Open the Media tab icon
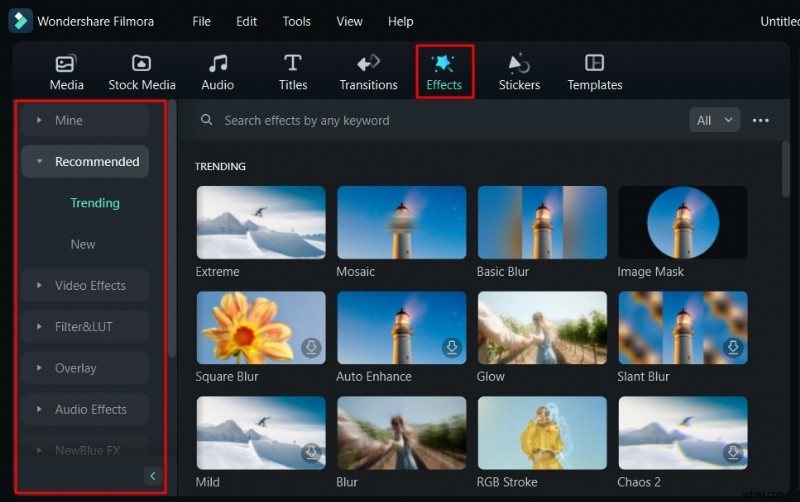The image size is (800, 502). tap(66, 63)
